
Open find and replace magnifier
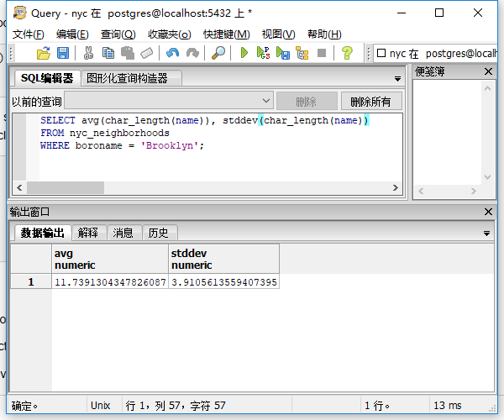tap(218, 53)
